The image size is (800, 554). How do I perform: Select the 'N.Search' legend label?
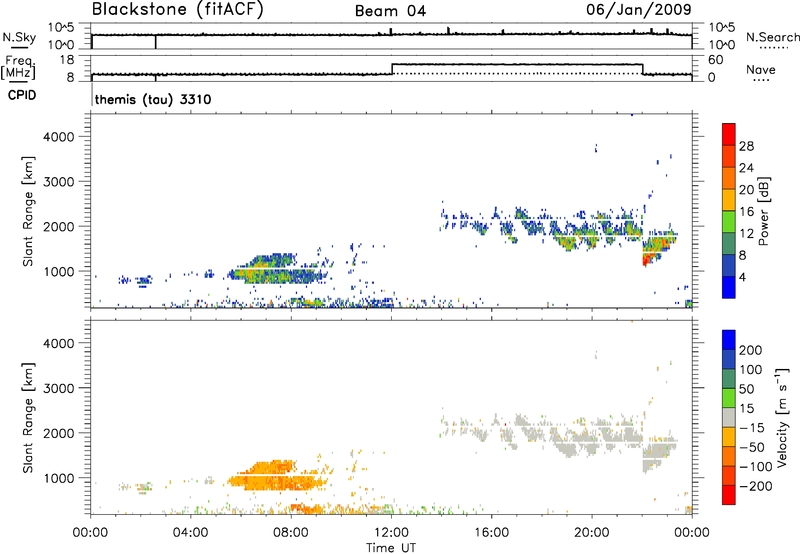pos(772,37)
